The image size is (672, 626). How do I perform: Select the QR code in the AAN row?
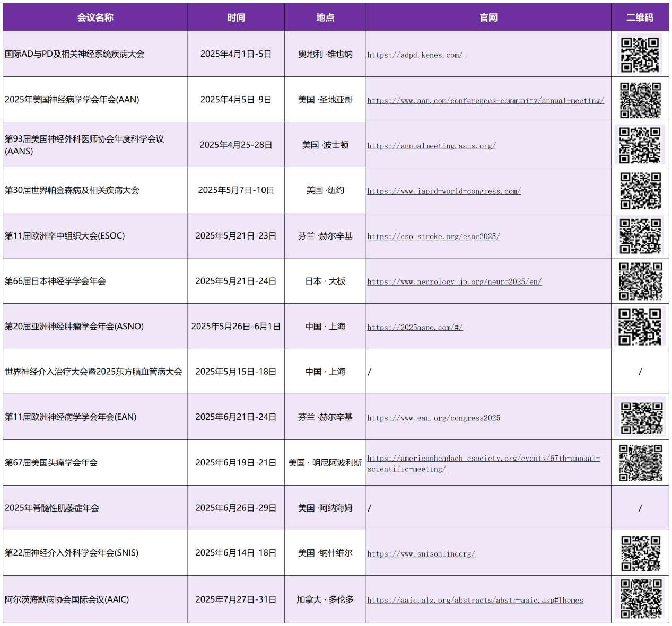tap(640, 100)
